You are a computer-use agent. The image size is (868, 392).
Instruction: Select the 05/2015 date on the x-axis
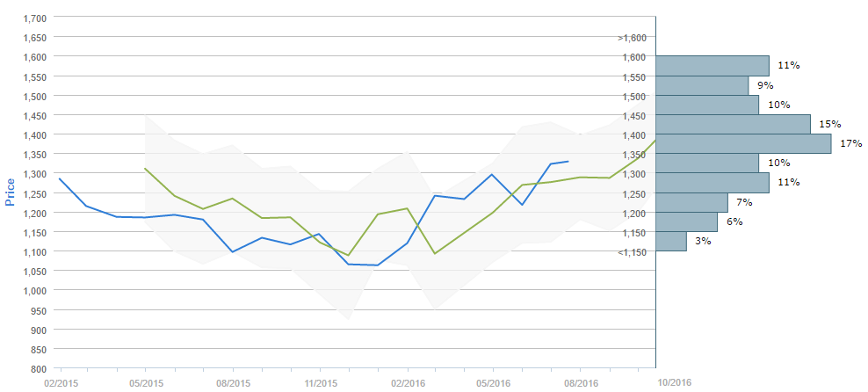(147, 383)
